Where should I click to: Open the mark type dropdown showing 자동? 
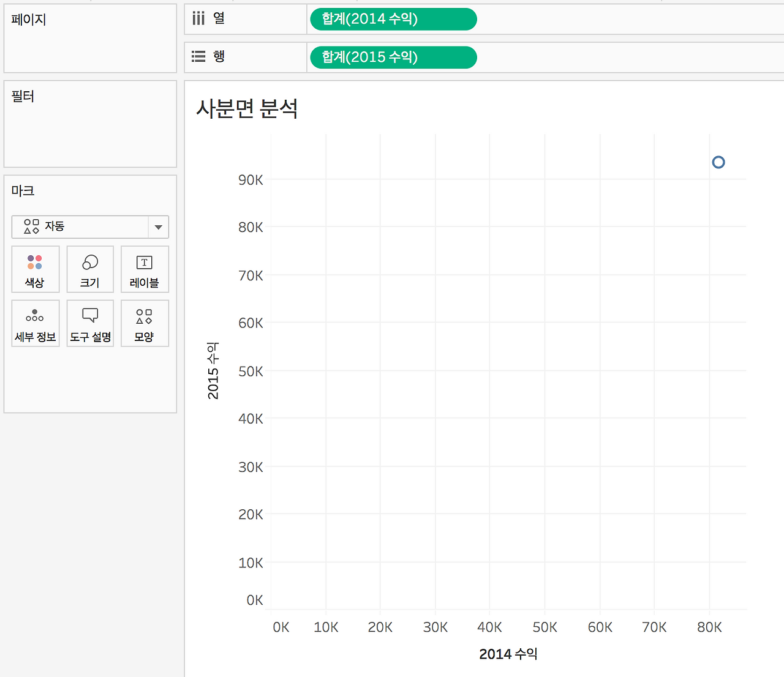click(x=90, y=226)
